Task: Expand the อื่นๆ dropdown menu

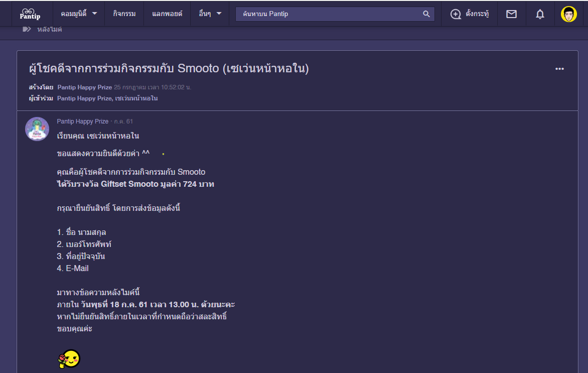Action: (210, 14)
